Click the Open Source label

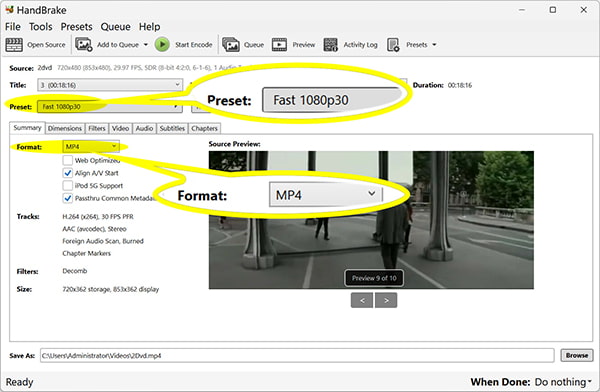click(x=46, y=45)
